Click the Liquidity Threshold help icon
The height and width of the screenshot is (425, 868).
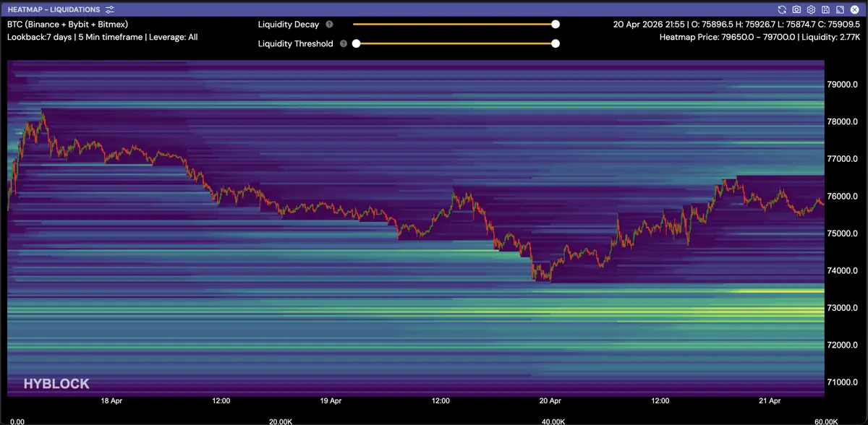pos(344,43)
